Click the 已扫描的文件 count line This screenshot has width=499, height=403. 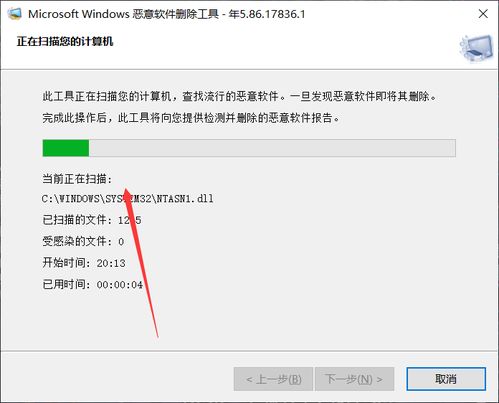tap(92, 220)
